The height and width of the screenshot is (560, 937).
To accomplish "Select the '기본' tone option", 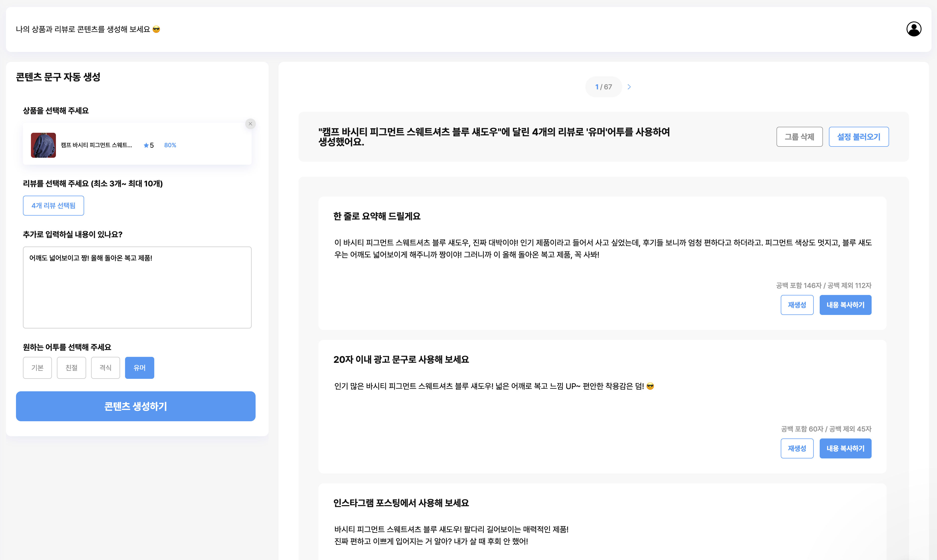I will click(x=37, y=368).
